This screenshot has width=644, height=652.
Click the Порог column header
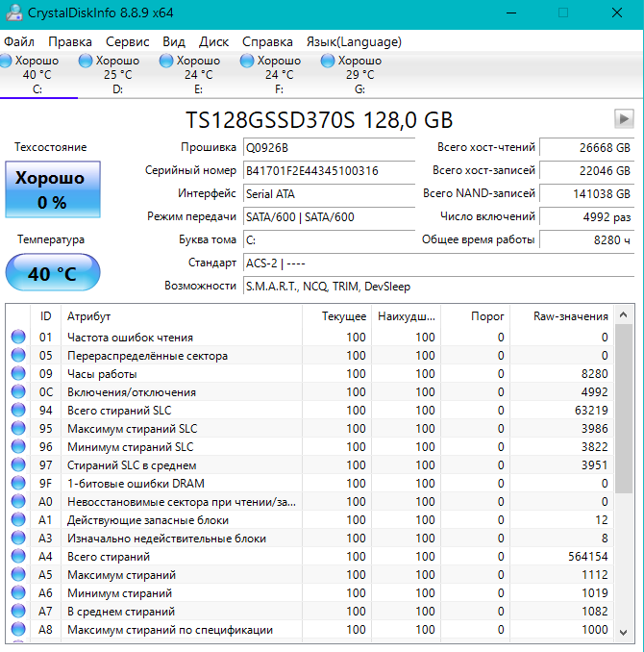pyautogui.click(x=475, y=316)
